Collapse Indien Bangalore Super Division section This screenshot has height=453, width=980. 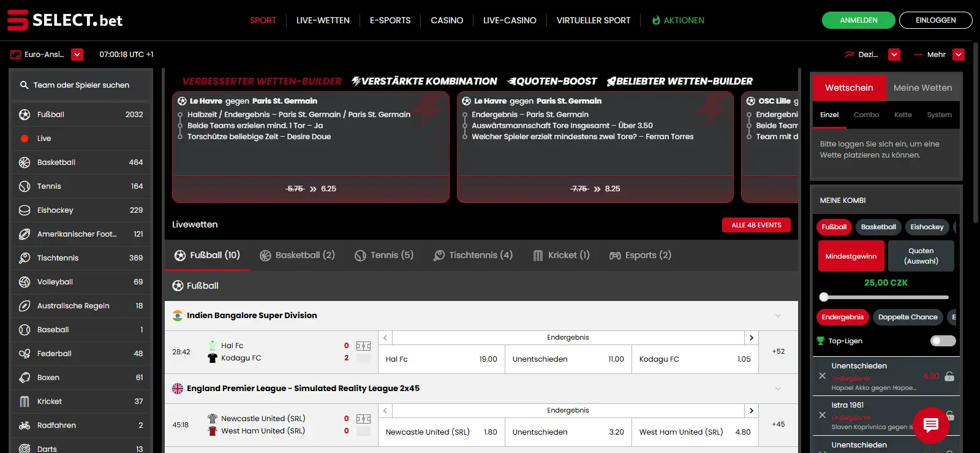click(x=778, y=316)
